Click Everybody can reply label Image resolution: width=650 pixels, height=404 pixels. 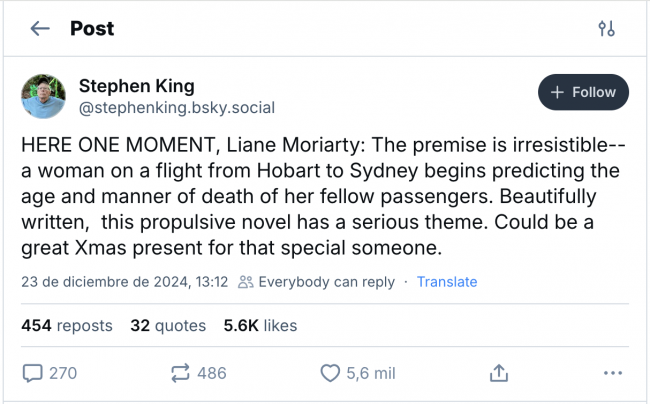pos(326,282)
